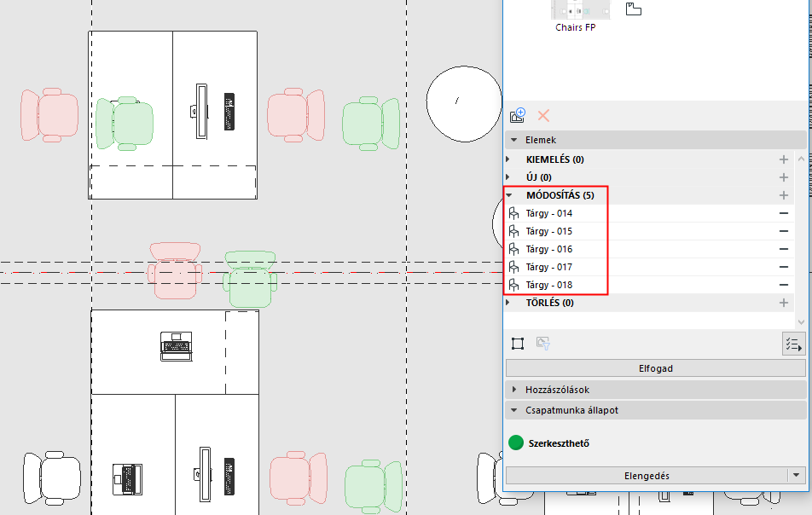Remove Tárgy - 017 with minus icon

pos(784,267)
